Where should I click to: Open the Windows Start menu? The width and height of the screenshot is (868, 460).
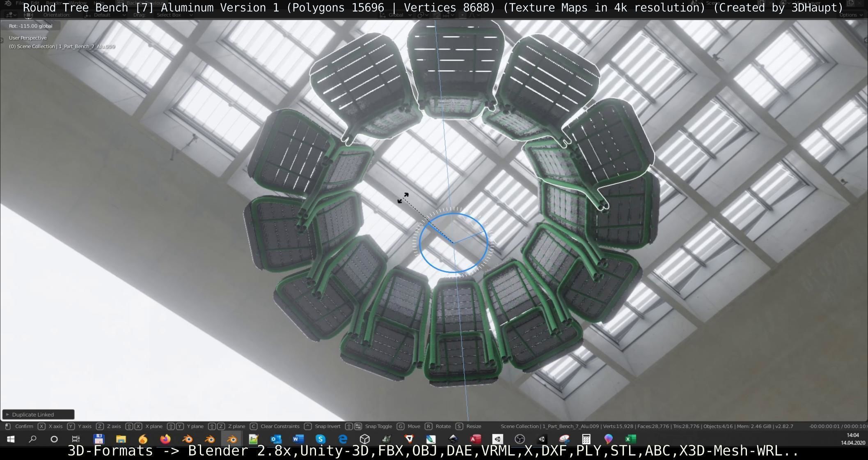pos(11,439)
